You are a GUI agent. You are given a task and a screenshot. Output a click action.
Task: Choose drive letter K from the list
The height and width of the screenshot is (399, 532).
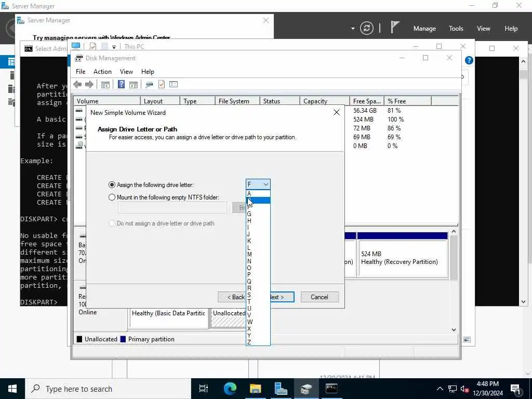tap(258, 241)
